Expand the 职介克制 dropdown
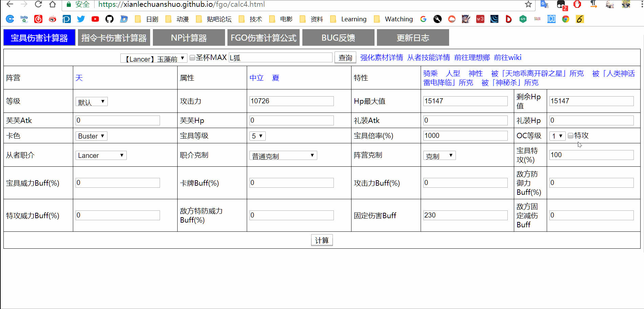The width and height of the screenshot is (644, 309). click(x=283, y=155)
